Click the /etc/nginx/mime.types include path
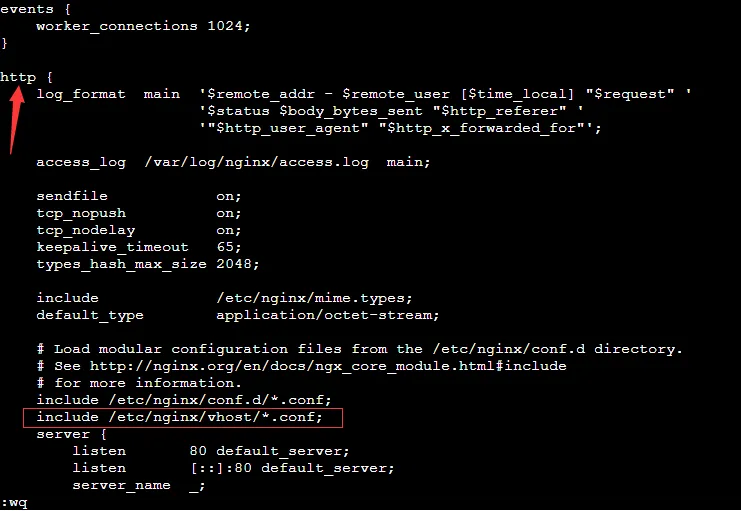Image resolution: width=741 pixels, height=511 pixels. pyautogui.click(x=314, y=298)
